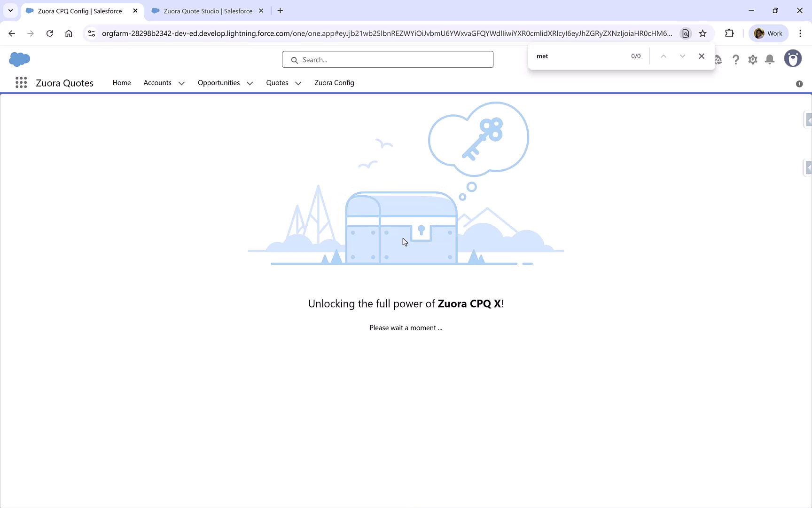Toggle reading mode in the address bar
Image resolution: width=812 pixels, height=508 pixels.
coord(686,33)
